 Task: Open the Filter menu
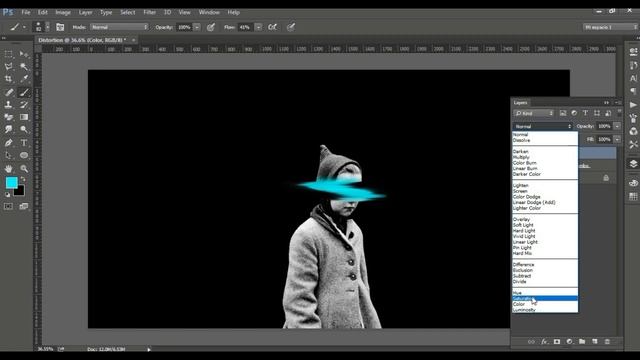(149, 12)
